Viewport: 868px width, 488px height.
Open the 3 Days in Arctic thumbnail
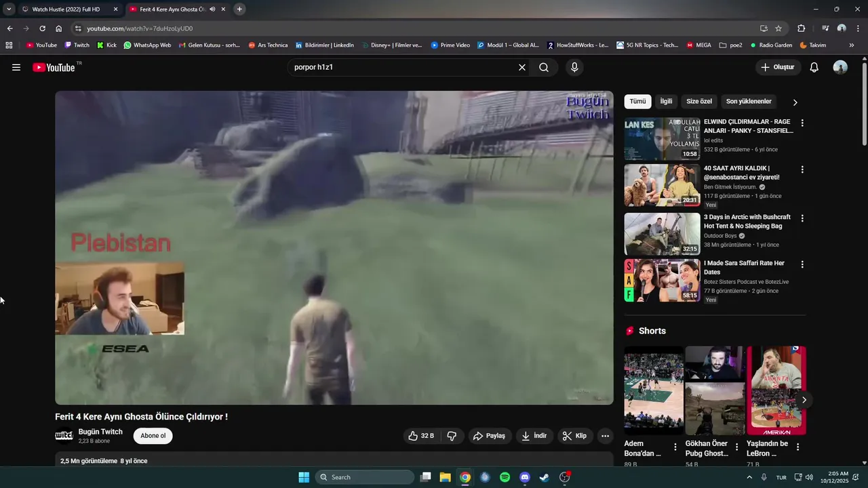(662, 234)
